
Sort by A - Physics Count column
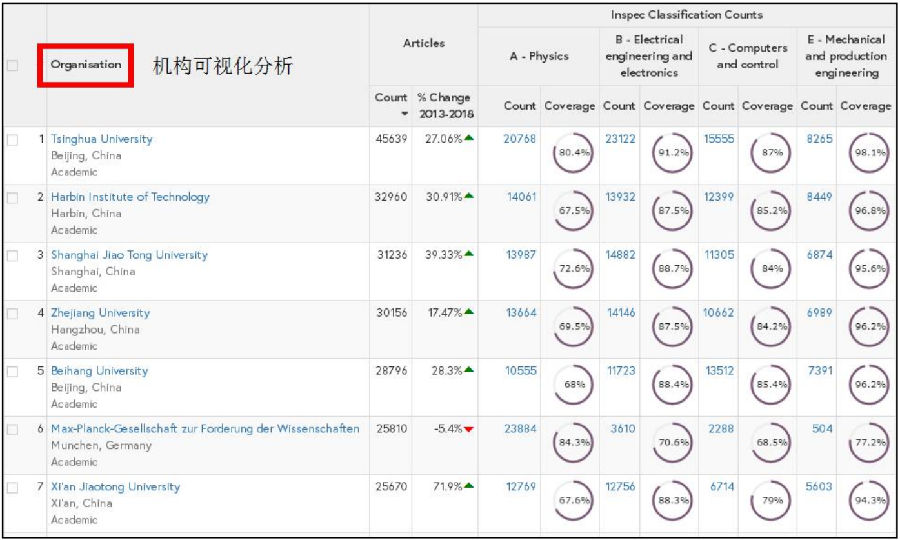519,106
